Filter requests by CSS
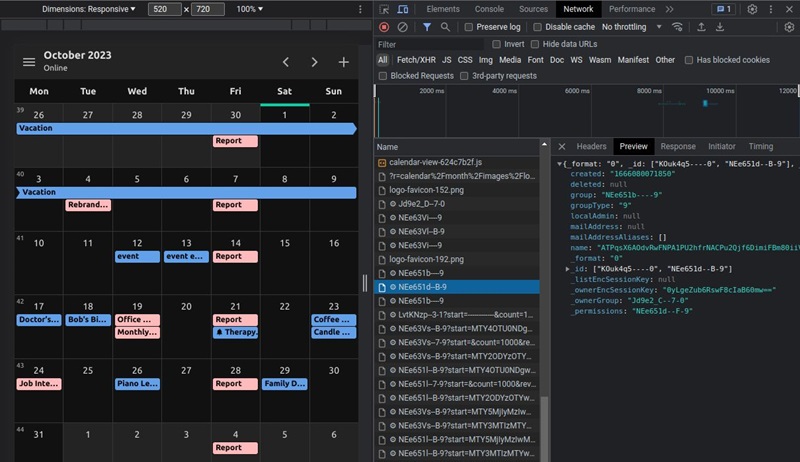Screen dimensions: 800x462 click(465, 60)
